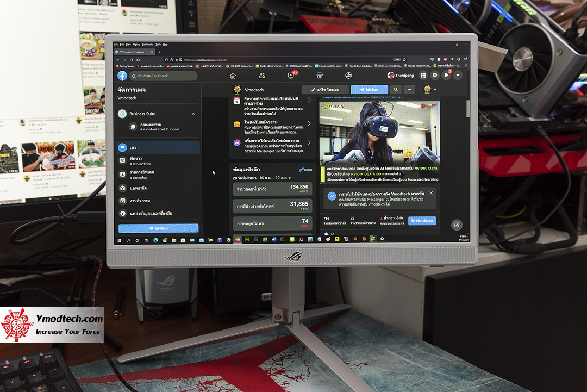The width and height of the screenshot is (587, 392).
Task: Click the page search magnifier button
Action: point(396,90)
